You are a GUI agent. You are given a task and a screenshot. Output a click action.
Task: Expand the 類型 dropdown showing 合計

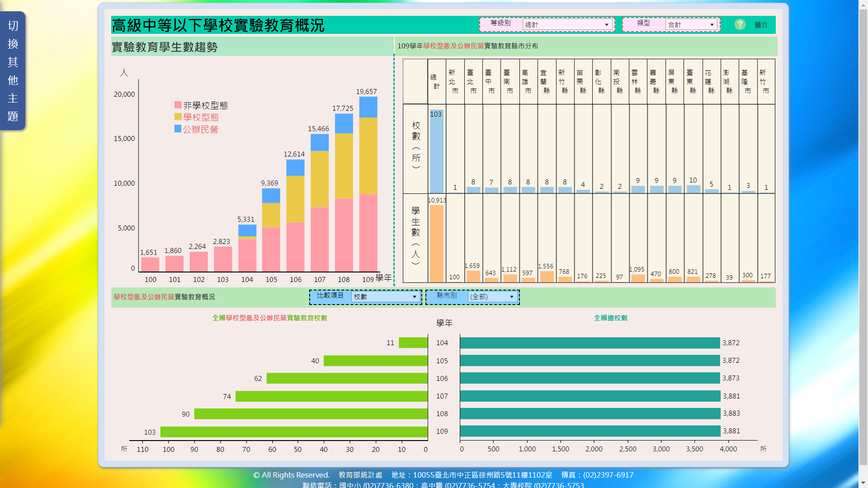coord(691,25)
